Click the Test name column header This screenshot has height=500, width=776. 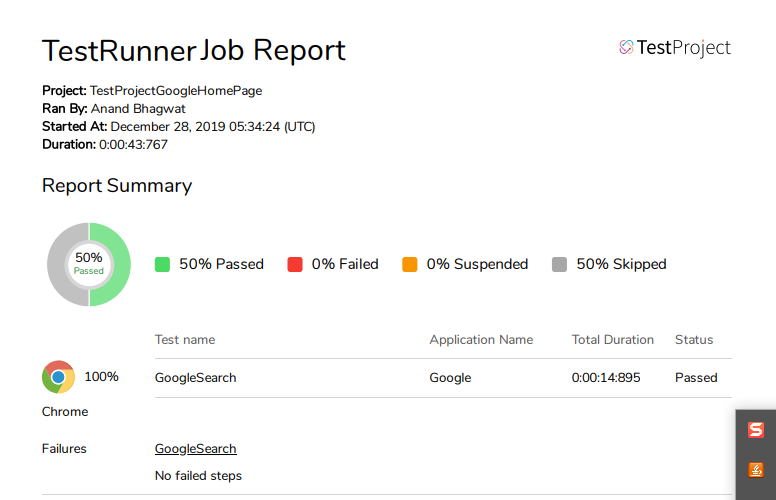click(185, 340)
